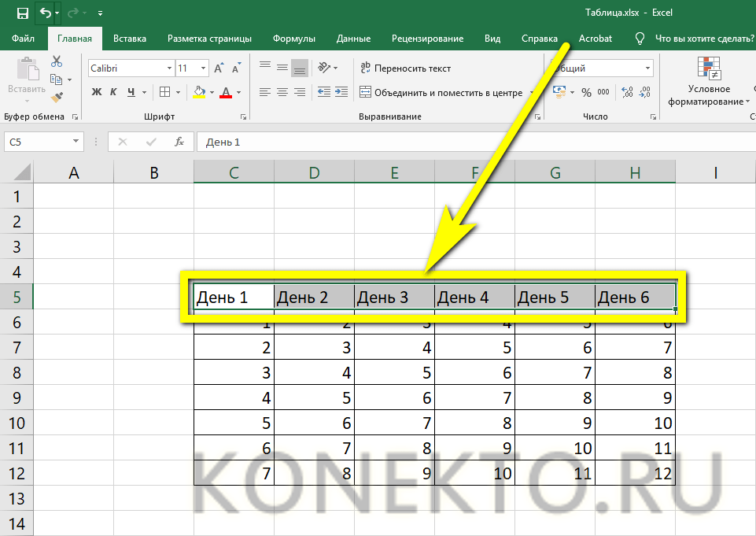Select column A header
This screenshot has width=756, height=536.
pyautogui.click(x=73, y=172)
